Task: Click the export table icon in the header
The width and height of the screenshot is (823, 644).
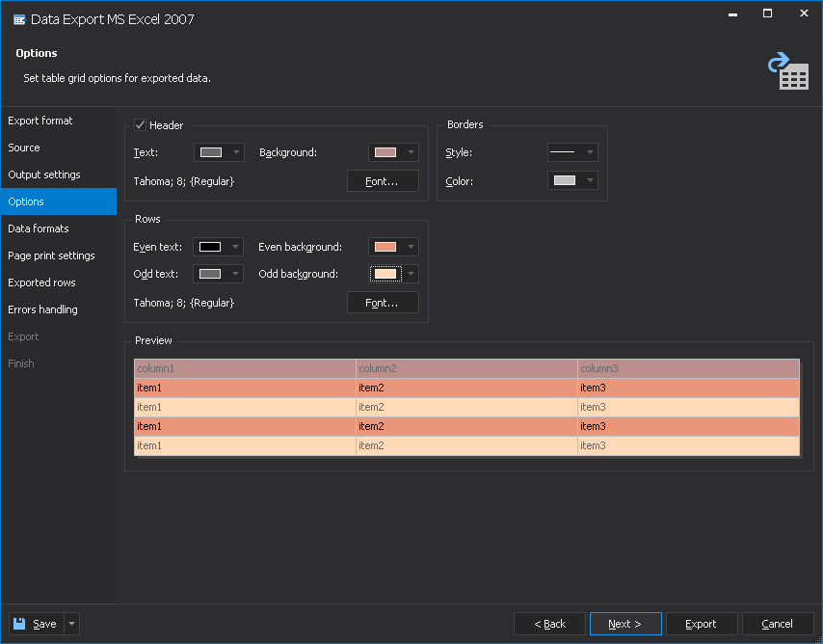Action: (788, 71)
